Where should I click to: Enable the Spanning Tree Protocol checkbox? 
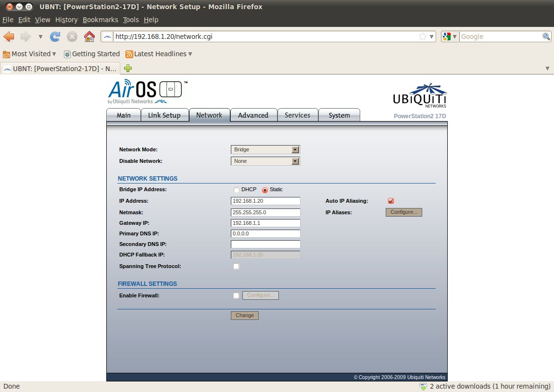tap(236, 266)
